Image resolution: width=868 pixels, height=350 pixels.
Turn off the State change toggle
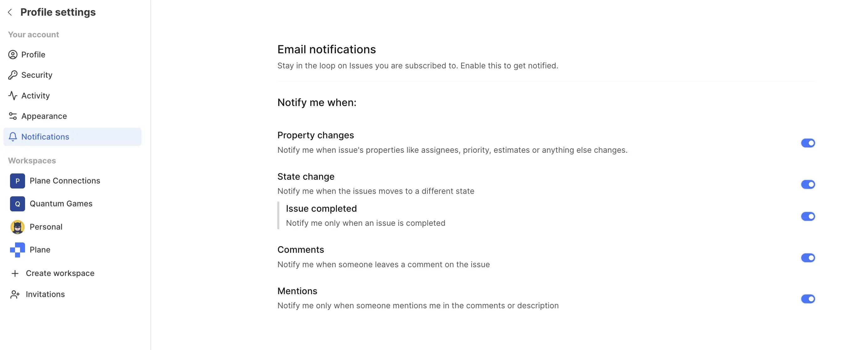(x=808, y=184)
